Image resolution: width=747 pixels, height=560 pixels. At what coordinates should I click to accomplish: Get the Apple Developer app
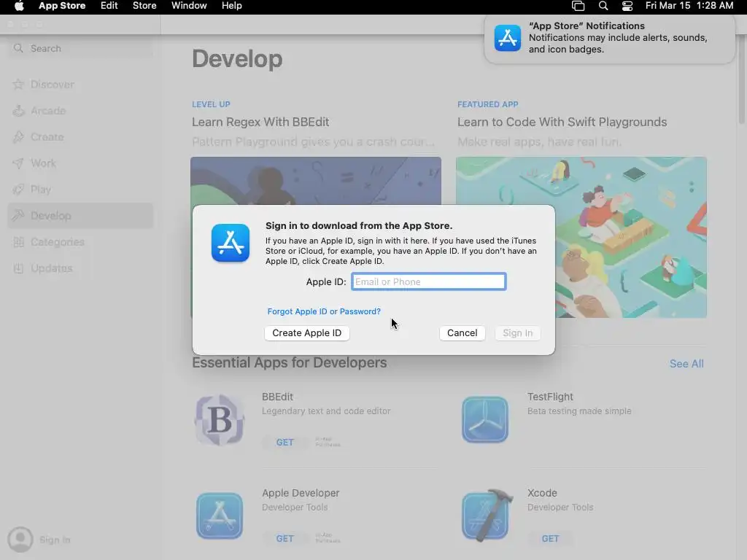285,539
